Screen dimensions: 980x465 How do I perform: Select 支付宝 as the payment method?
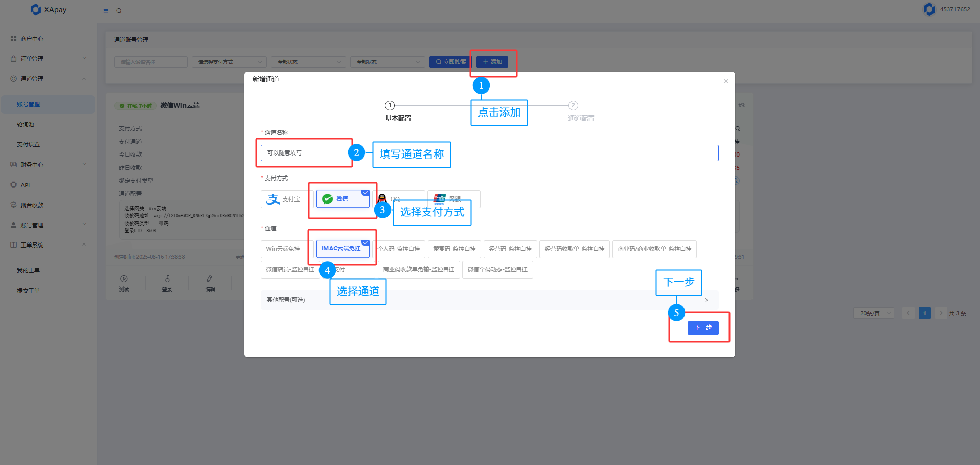click(284, 199)
